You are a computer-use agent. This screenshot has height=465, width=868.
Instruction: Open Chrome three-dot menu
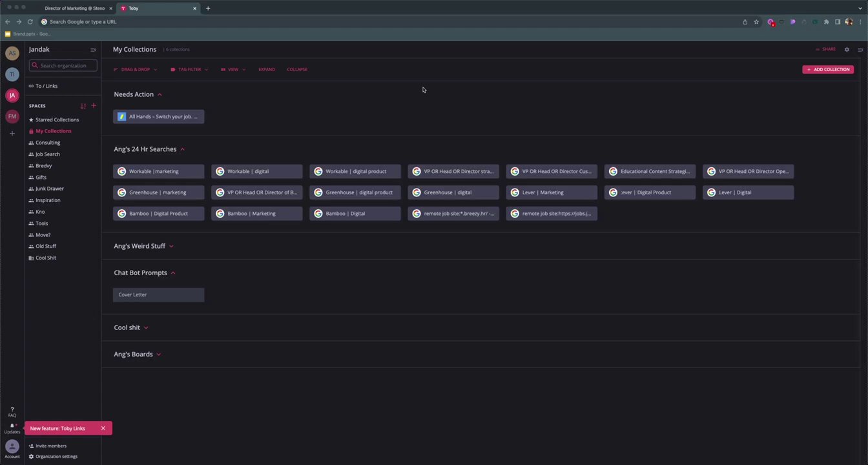[x=860, y=22]
